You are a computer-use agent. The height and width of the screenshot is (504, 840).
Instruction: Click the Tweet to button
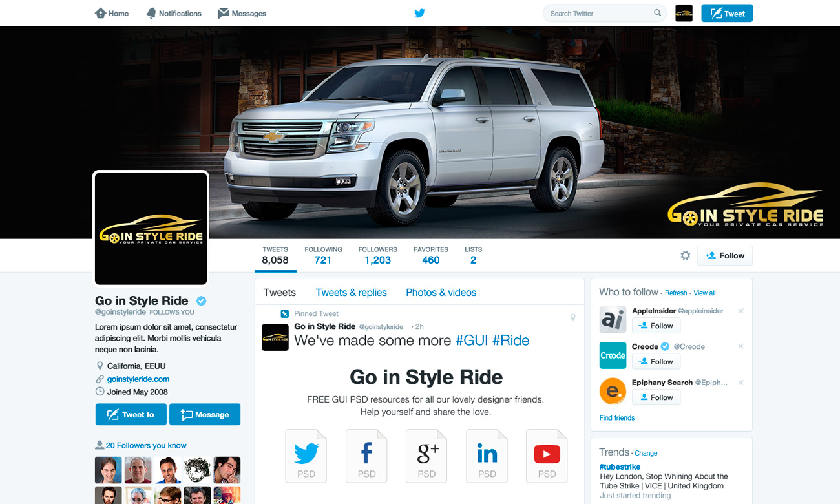[131, 414]
